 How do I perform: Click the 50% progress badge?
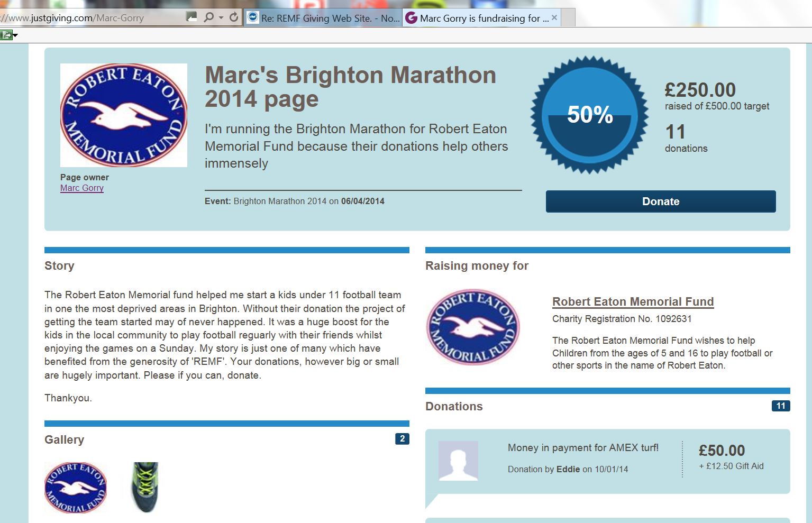[x=590, y=115]
